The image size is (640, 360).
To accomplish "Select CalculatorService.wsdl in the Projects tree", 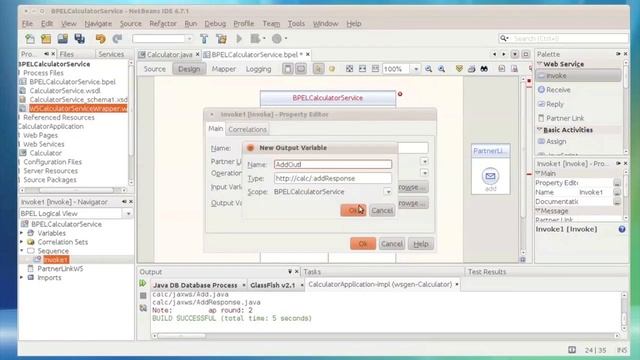I will tap(64, 91).
